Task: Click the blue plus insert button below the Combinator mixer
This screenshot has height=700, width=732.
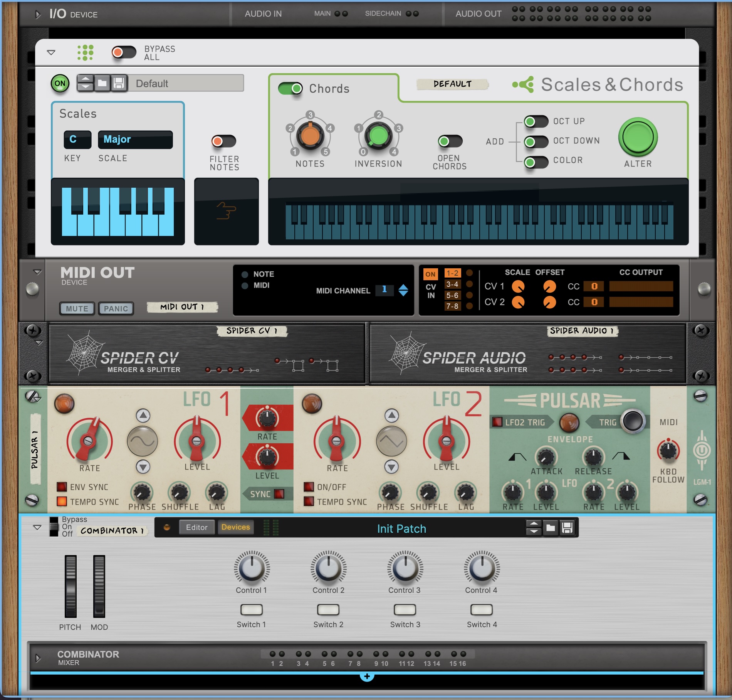Action: 367,676
